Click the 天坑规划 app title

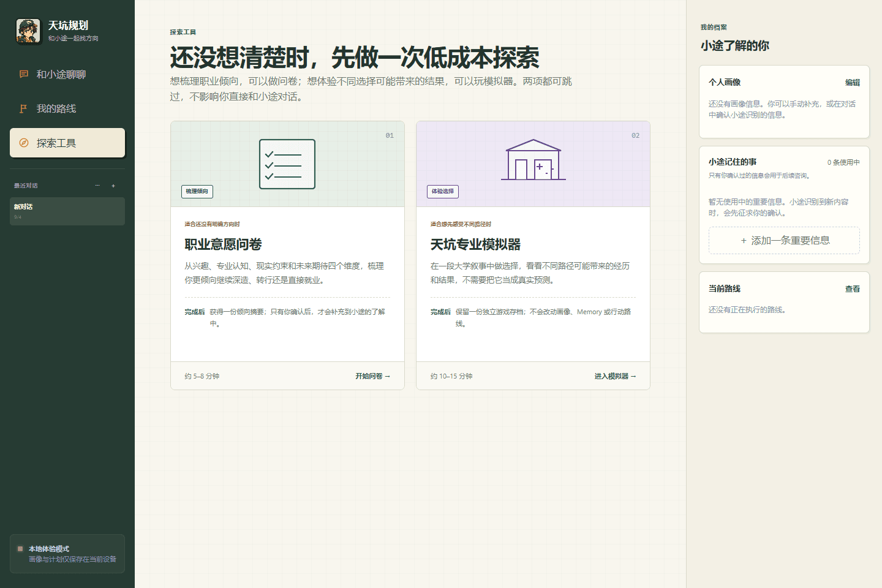coord(68,25)
